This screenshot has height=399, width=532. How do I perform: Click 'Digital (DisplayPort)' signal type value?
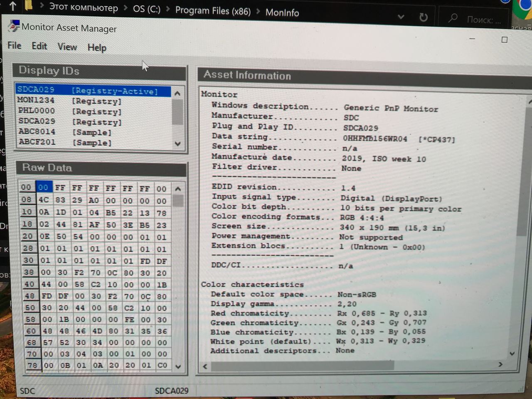coord(391,199)
